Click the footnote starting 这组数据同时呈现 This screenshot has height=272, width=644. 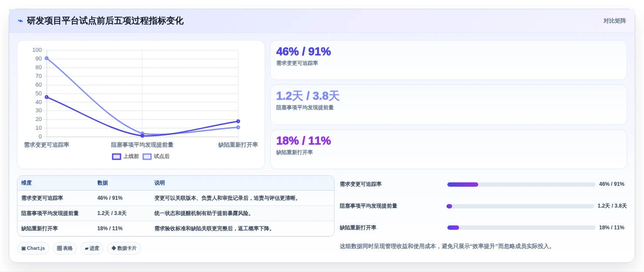pos(447,246)
